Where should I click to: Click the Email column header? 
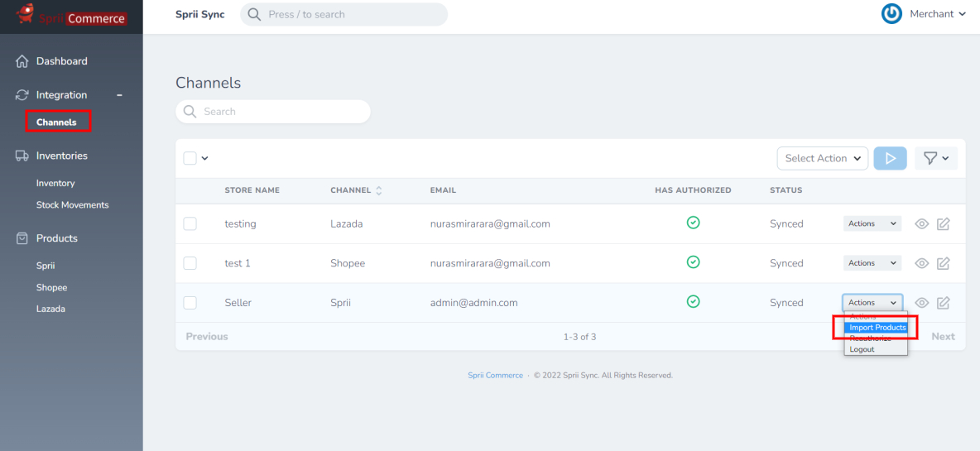(443, 190)
